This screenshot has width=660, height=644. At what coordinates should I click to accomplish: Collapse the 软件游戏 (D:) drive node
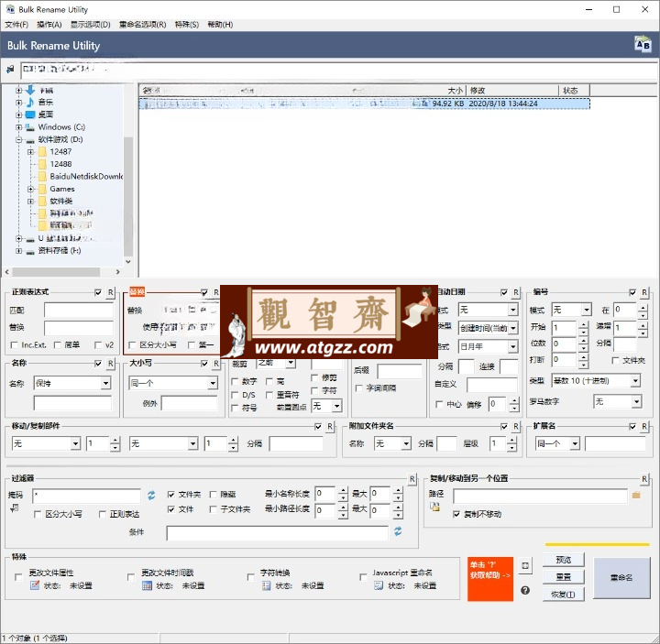(18, 139)
